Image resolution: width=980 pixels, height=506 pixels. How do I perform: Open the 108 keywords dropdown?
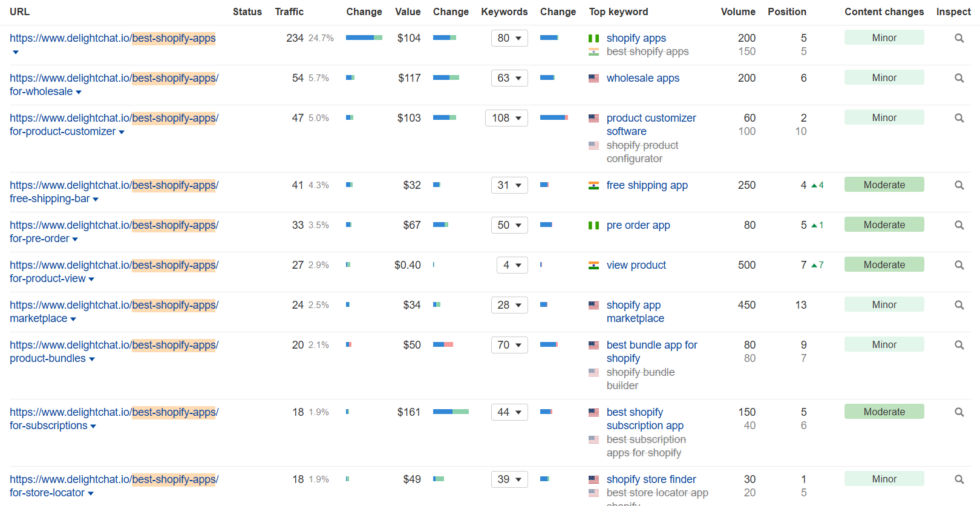(506, 118)
